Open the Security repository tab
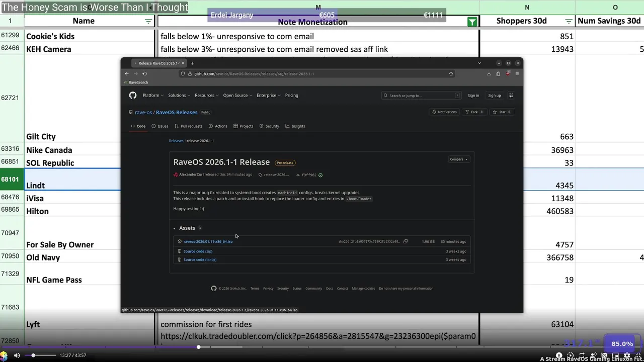The image size is (644, 362). 269,126
